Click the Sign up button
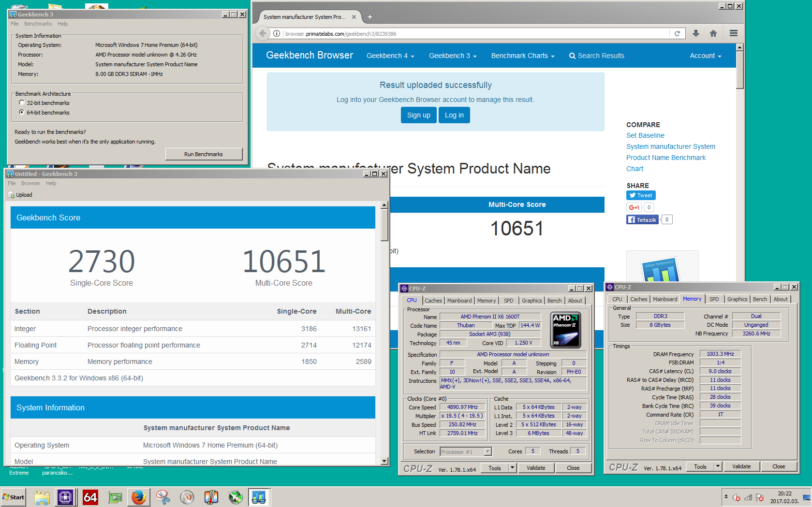Image resolution: width=812 pixels, height=507 pixels. coord(419,115)
